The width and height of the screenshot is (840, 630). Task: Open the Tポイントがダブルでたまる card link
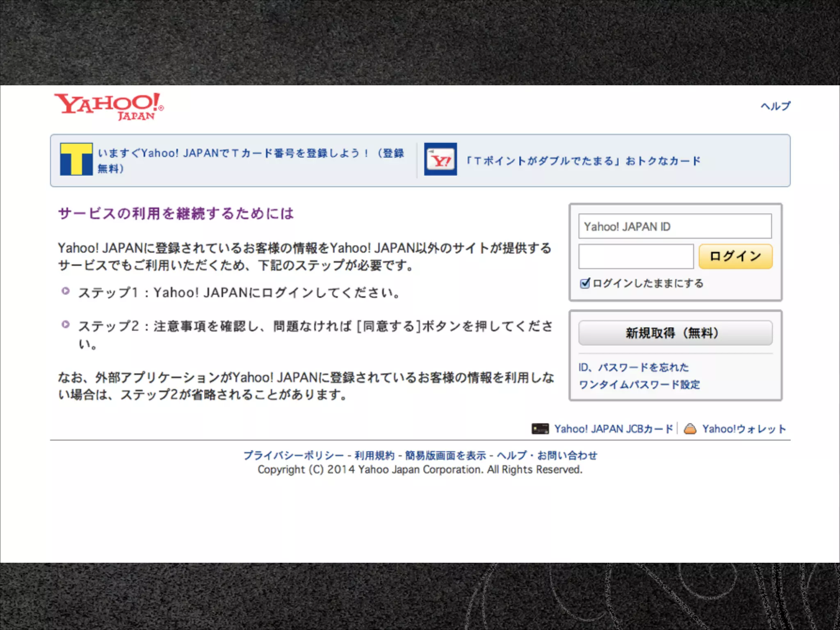[x=583, y=161]
